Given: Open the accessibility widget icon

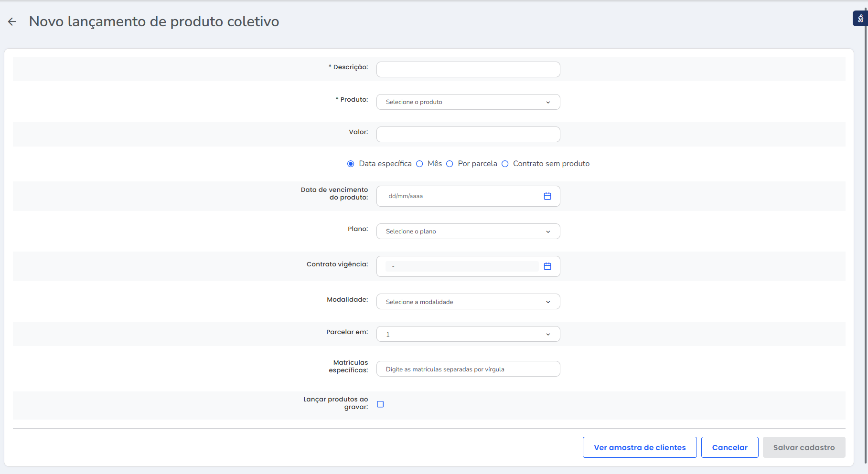Looking at the screenshot, I should click(860, 19).
